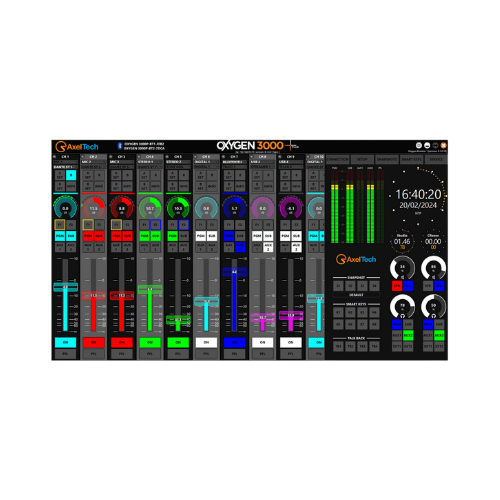Image resolution: width=500 pixels, height=500 pixels.
Task: Click the Studio speaker volume knob showing 36
Action: 402,268
